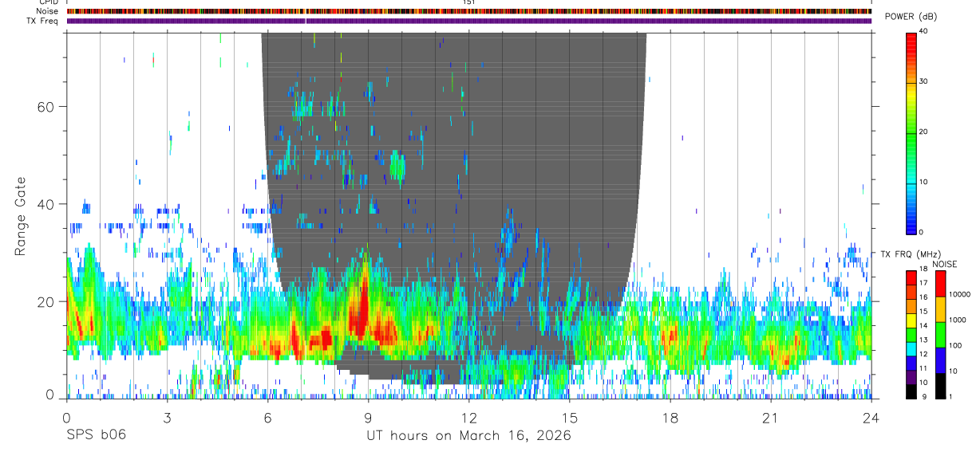The image size is (980, 452).
Task: Click the 12 label on TX frequency legend
Action: pos(923,354)
